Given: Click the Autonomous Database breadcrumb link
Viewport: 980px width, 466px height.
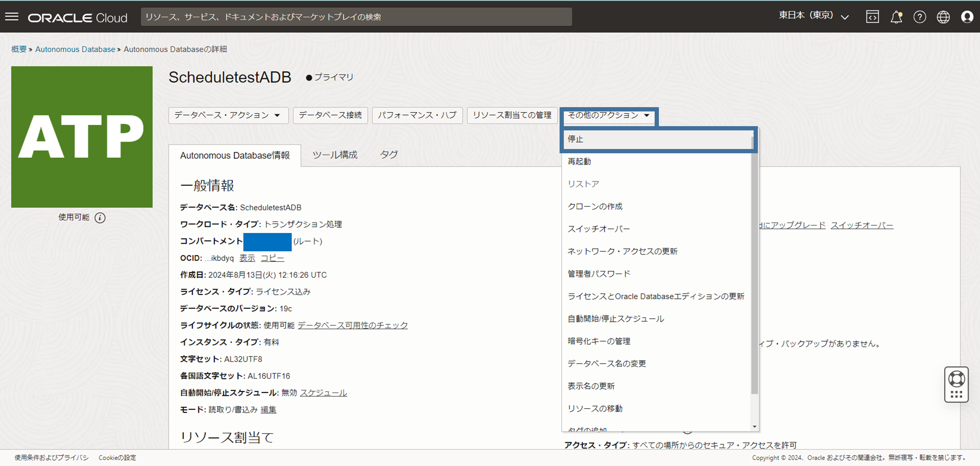Looking at the screenshot, I should [x=75, y=49].
